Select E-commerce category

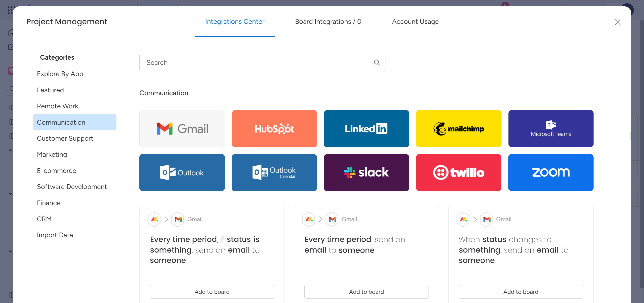[x=75, y=171]
